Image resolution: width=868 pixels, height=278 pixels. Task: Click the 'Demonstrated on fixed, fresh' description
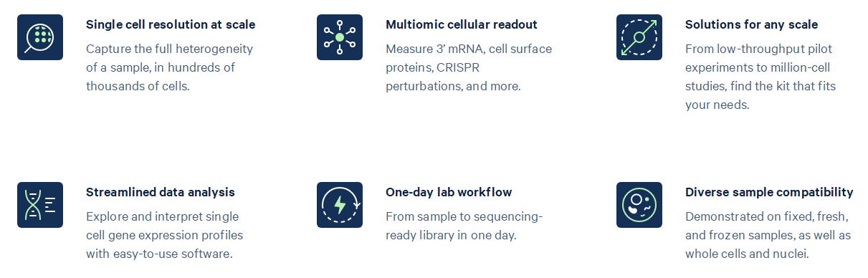click(x=768, y=235)
